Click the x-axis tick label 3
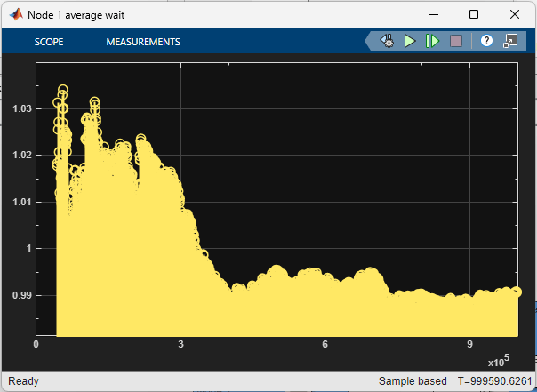 180,344
